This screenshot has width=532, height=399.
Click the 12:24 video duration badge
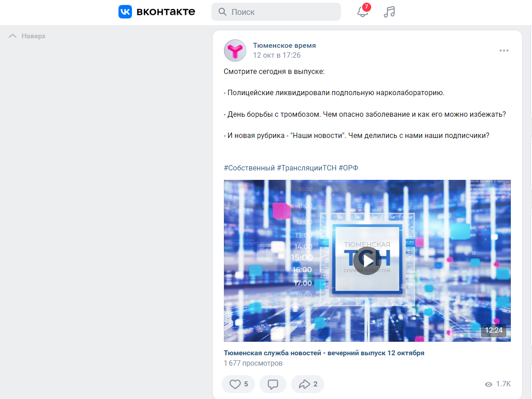(x=494, y=330)
